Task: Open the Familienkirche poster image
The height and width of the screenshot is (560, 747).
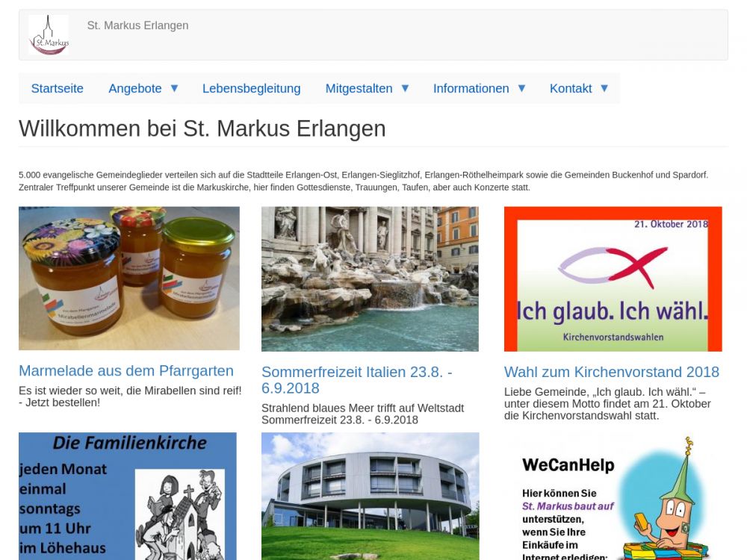Action: click(127, 496)
